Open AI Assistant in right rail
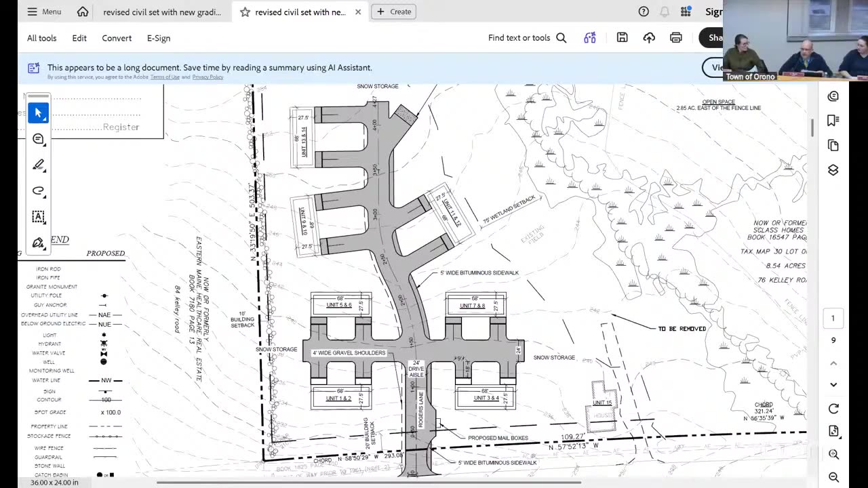This screenshot has height=488, width=868. tap(833, 96)
